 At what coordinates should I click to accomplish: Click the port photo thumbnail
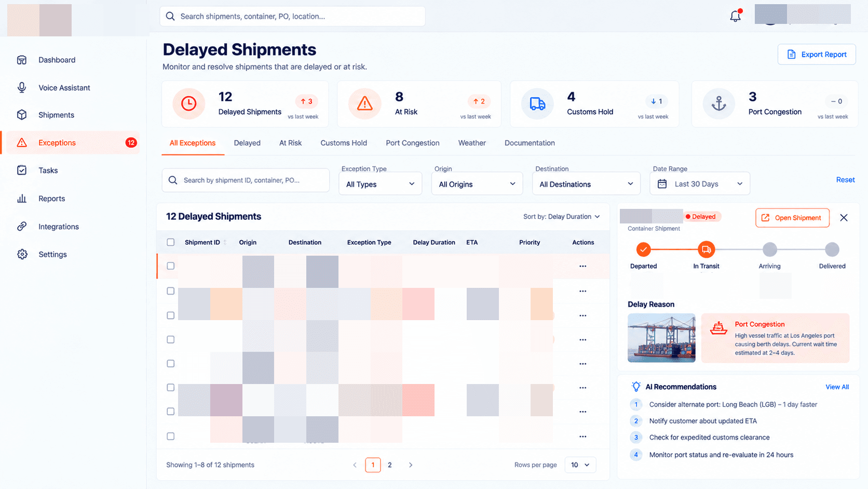click(661, 338)
